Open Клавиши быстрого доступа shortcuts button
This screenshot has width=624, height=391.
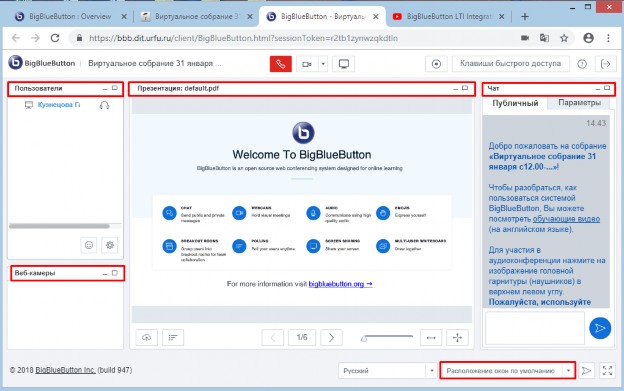pos(510,64)
